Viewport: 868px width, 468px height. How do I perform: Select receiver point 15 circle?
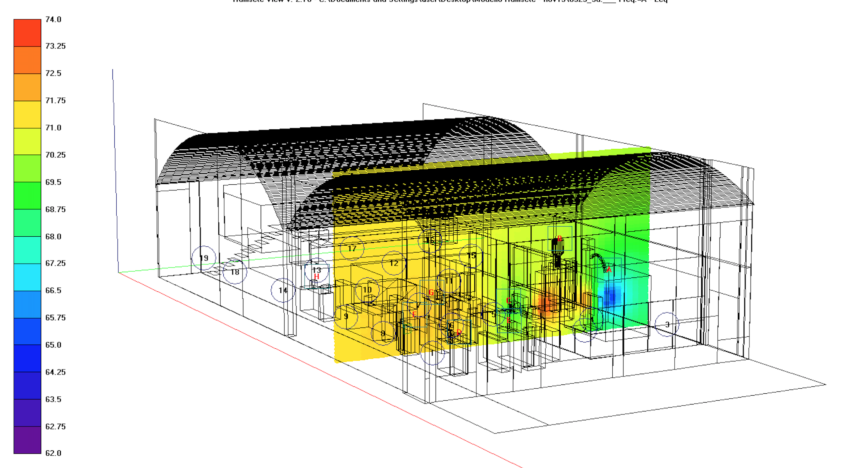[471, 256]
